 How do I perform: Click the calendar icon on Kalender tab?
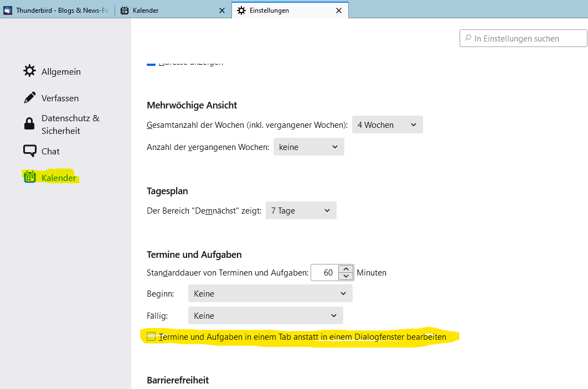(125, 10)
